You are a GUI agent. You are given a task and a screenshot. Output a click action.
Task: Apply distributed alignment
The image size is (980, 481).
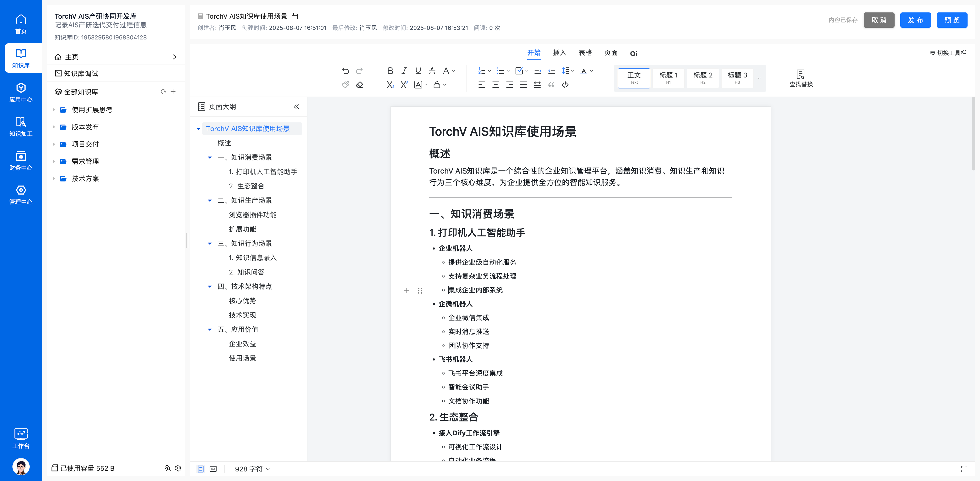click(x=537, y=85)
